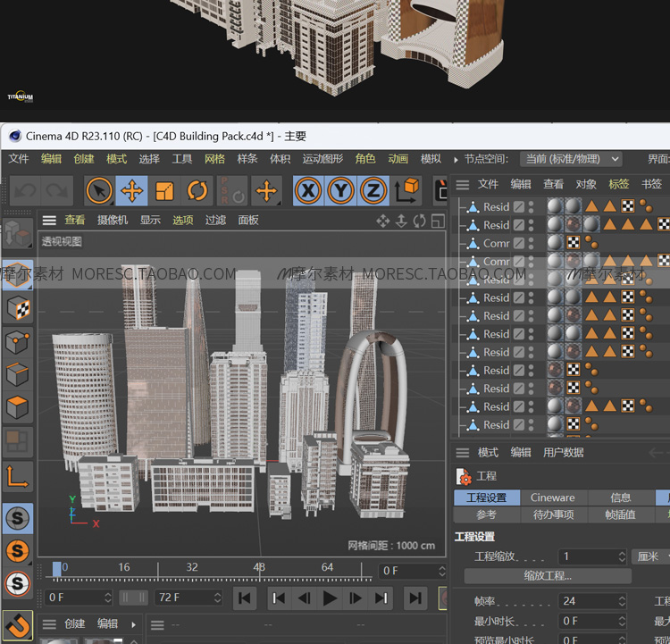Toggle X axis lock

308,190
